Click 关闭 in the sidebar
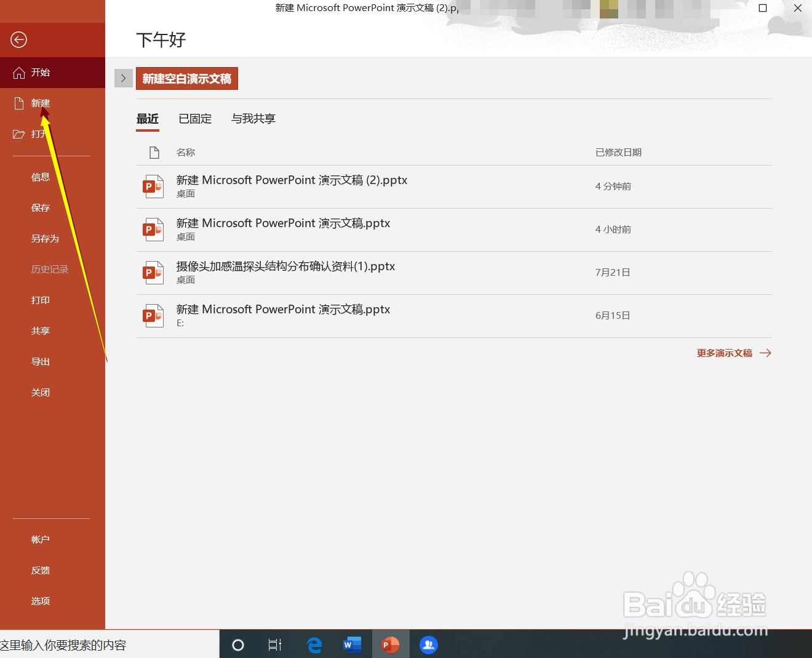 coord(41,393)
